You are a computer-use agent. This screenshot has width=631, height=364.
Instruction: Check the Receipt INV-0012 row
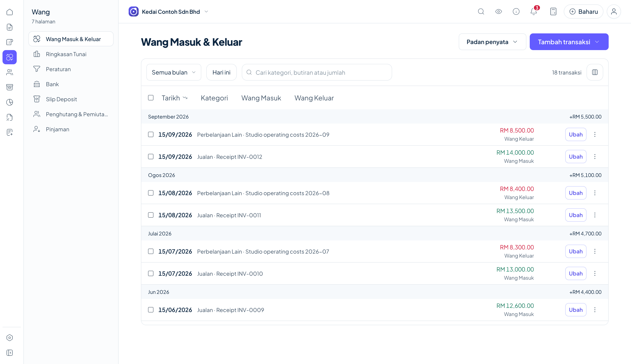151,157
